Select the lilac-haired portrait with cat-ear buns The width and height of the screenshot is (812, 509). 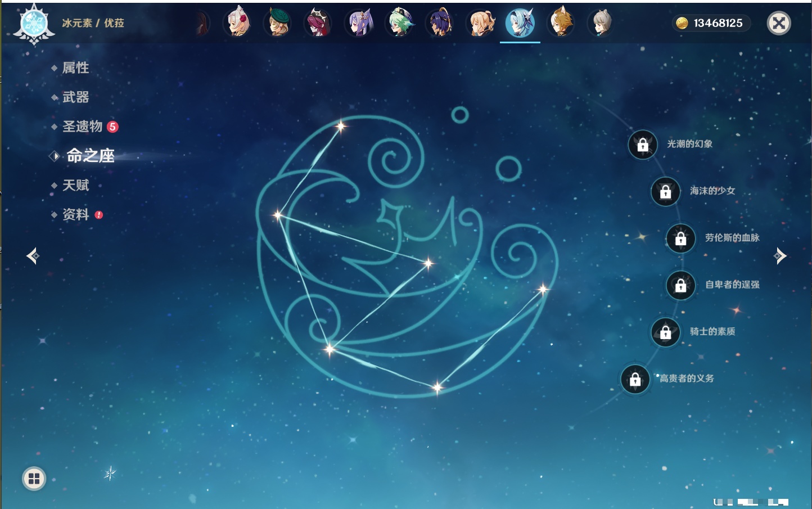tap(359, 23)
